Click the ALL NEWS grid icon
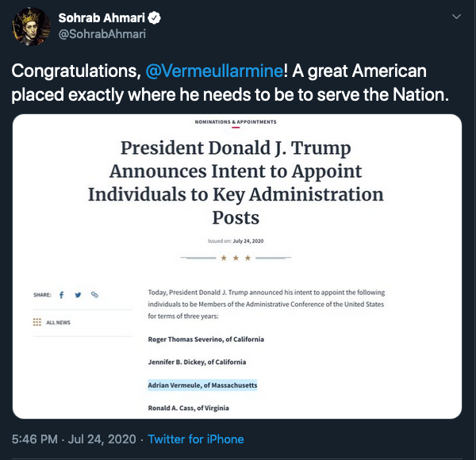Image resolution: width=476 pixels, height=460 pixels. tap(37, 323)
